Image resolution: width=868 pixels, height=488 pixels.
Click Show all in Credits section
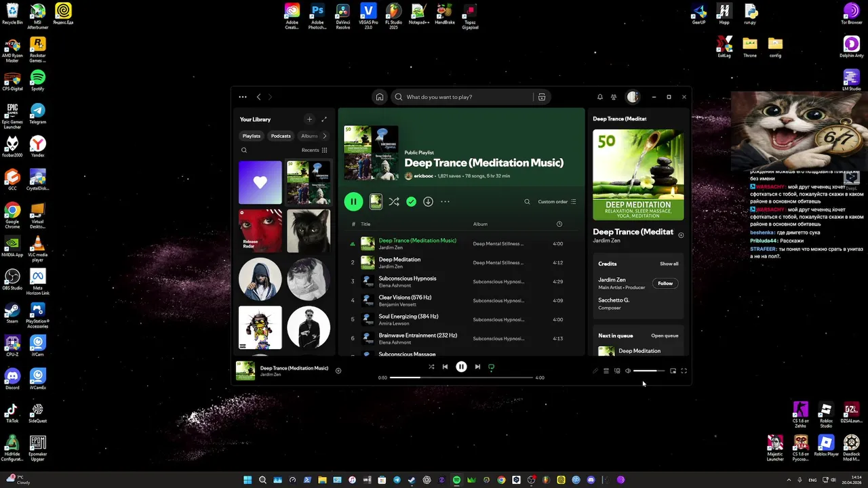[x=669, y=264]
